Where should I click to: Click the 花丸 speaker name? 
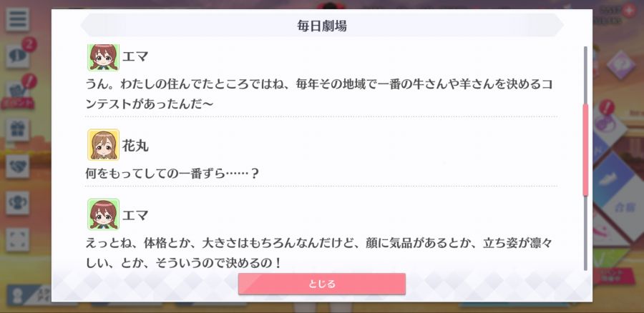pos(135,146)
